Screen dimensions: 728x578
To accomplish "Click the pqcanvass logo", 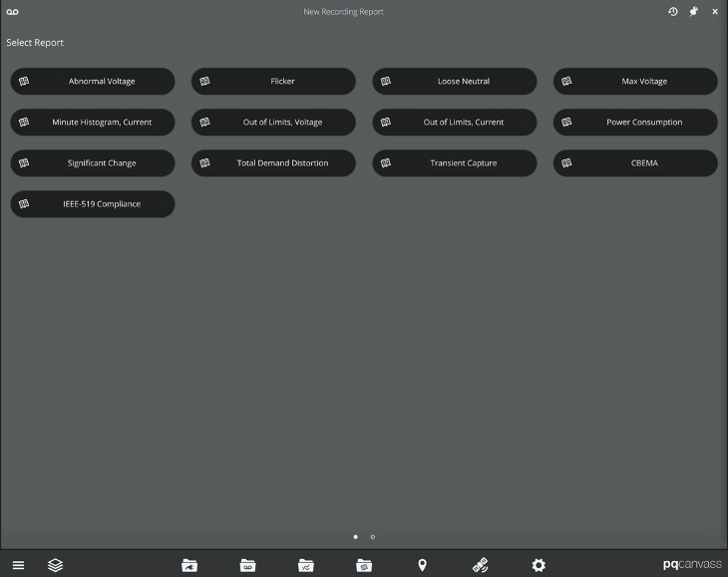I will (x=691, y=565).
